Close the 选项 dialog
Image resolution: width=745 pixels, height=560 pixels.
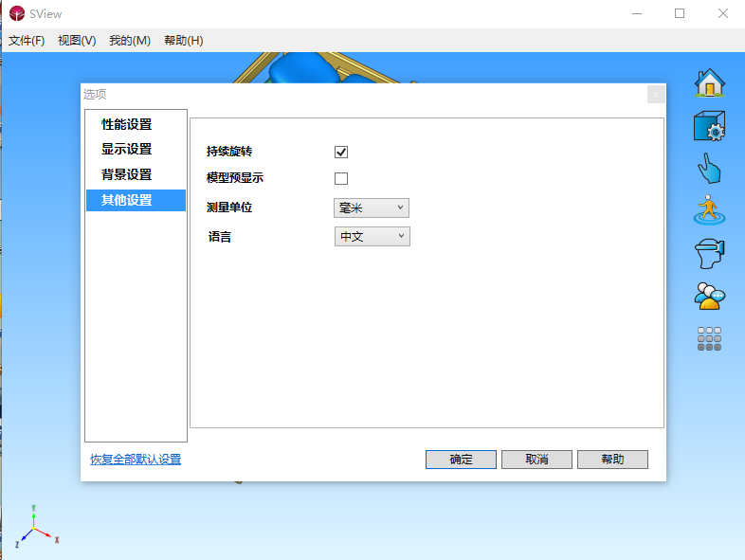click(656, 94)
